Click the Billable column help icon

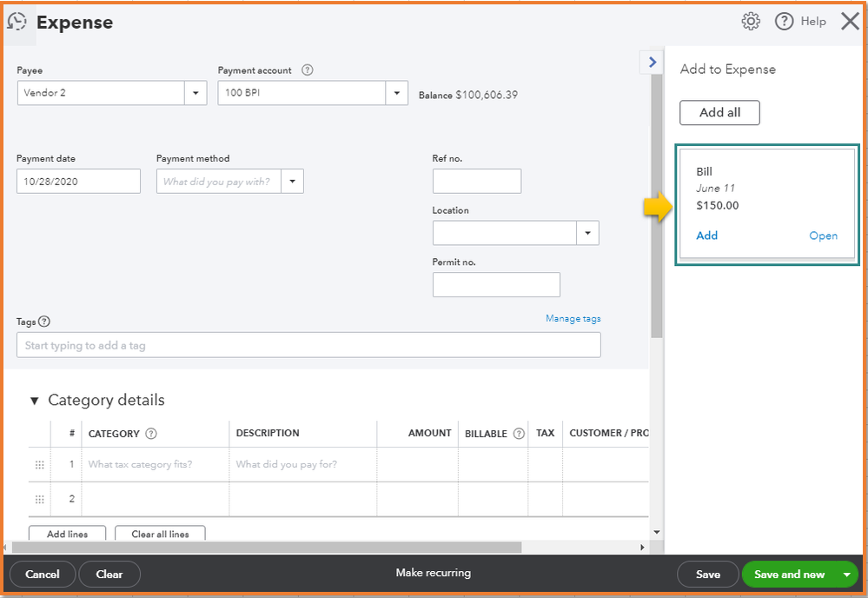(x=520, y=434)
